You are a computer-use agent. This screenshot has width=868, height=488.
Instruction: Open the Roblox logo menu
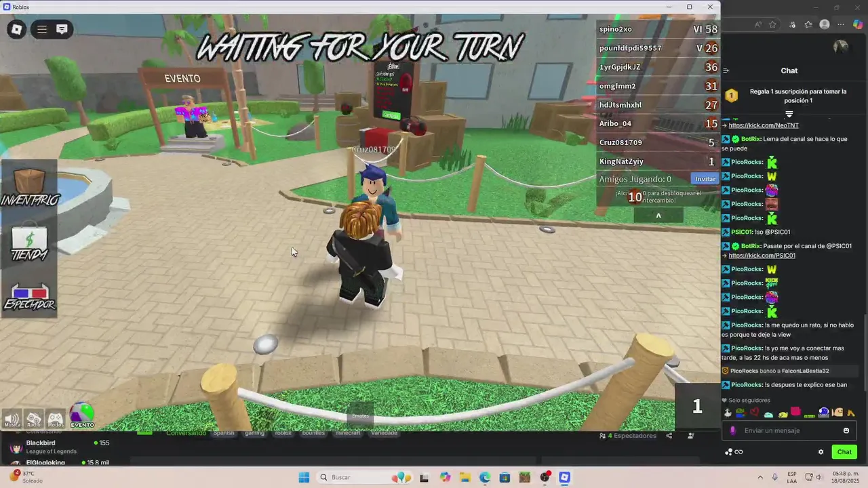coord(17,29)
